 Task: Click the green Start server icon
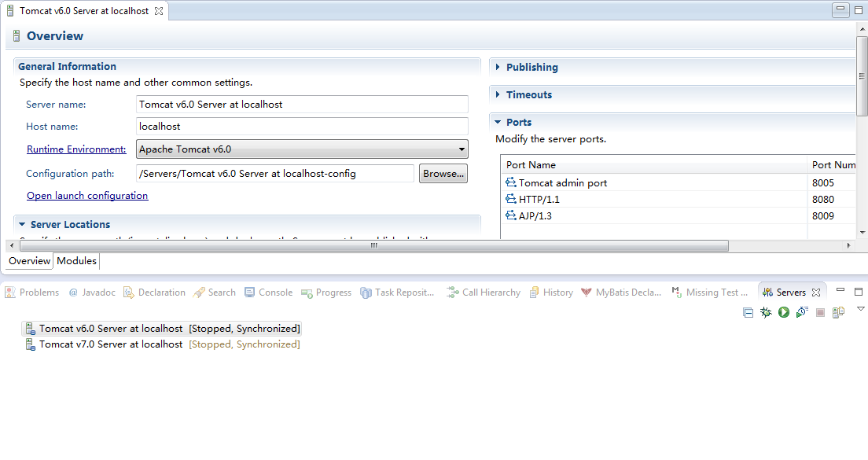pyautogui.click(x=784, y=312)
